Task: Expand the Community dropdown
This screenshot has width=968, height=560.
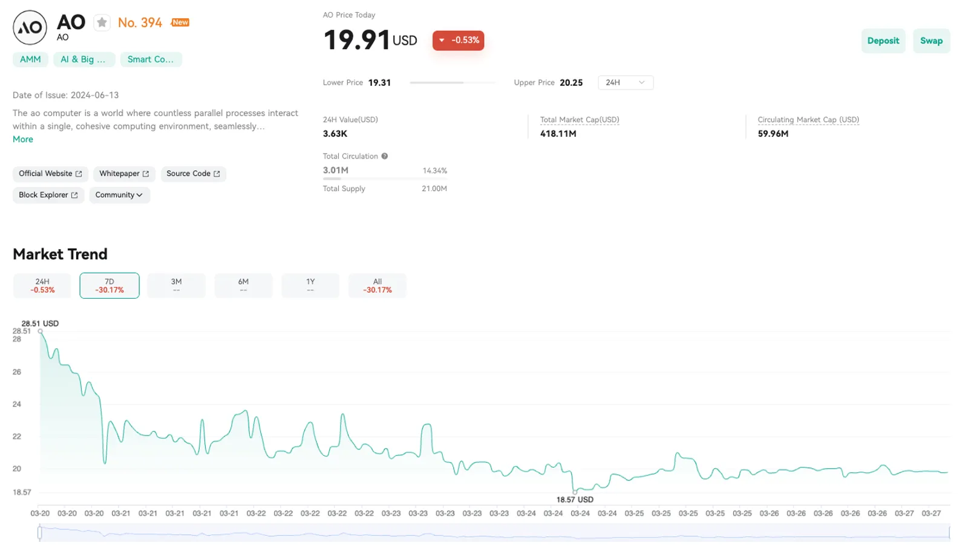Action: click(x=119, y=195)
